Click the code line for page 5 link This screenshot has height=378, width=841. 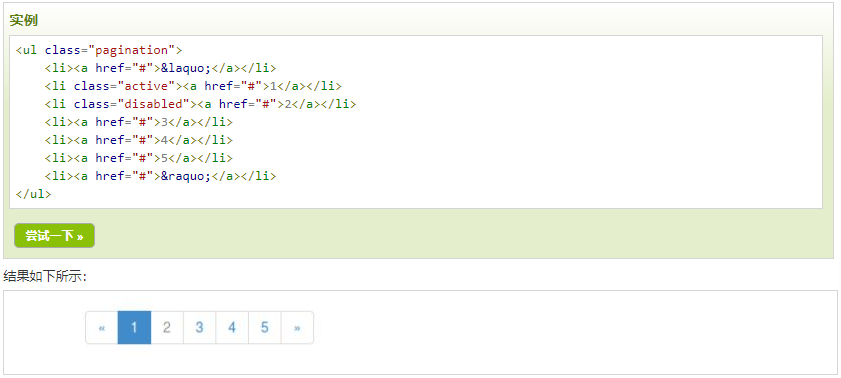(x=139, y=158)
